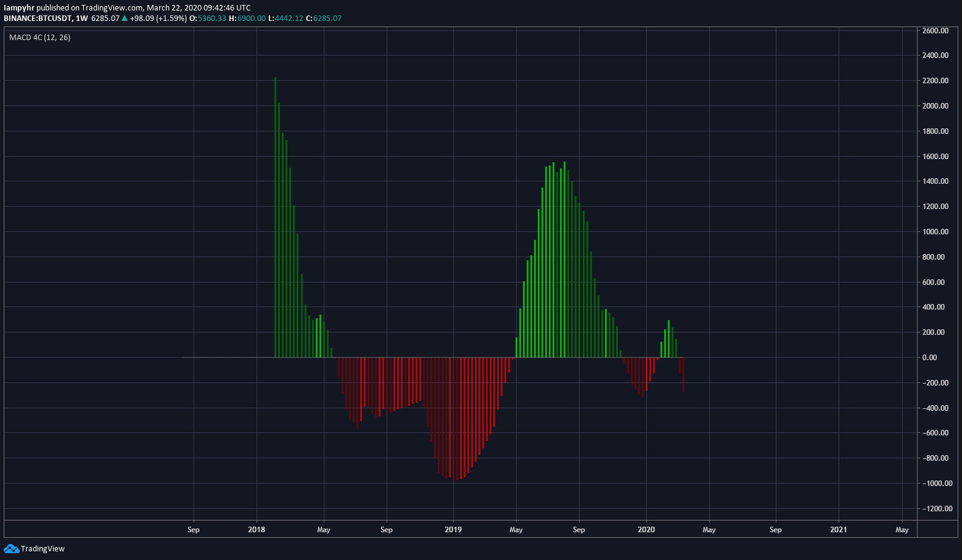The width and height of the screenshot is (962, 560).
Task: Click the TradingView wordmark text
Action: (x=43, y=549)
